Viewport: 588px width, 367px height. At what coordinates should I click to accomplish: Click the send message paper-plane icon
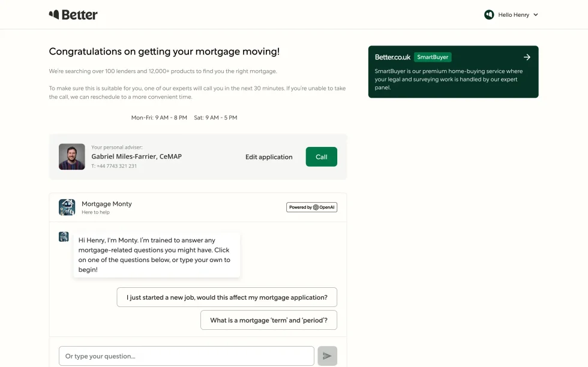327,356
